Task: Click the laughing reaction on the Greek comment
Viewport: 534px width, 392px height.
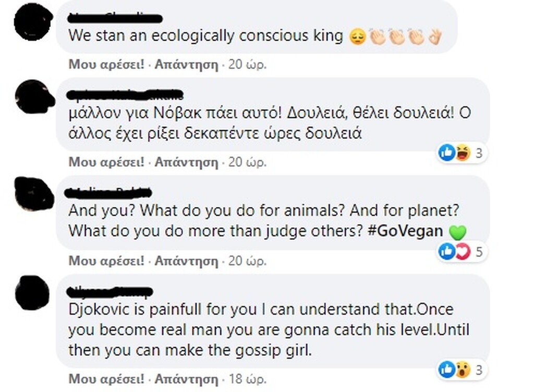Action: (x=463, y=153)
